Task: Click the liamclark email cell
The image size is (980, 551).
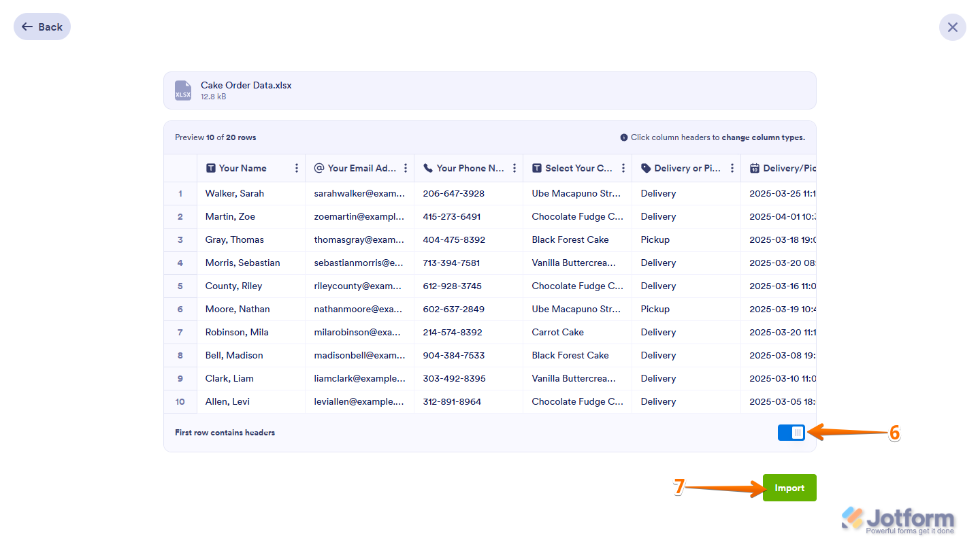Action: [360, 378]
